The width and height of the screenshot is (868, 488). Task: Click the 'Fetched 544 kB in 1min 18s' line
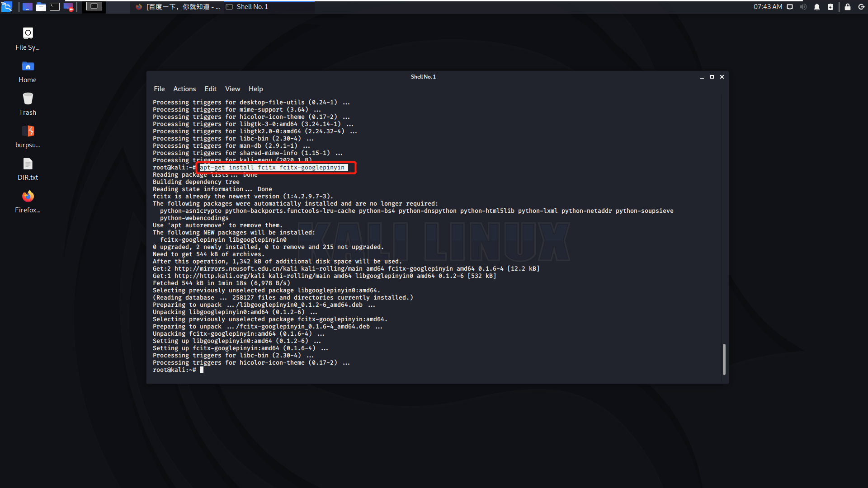[x=222, y=283]
